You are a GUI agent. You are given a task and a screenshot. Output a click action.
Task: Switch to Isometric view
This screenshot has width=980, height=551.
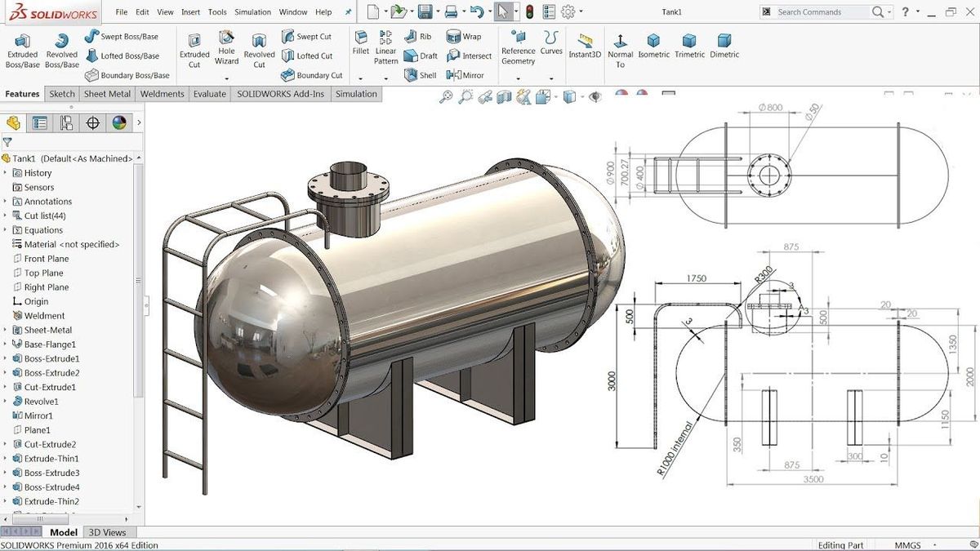pos(653,46)
